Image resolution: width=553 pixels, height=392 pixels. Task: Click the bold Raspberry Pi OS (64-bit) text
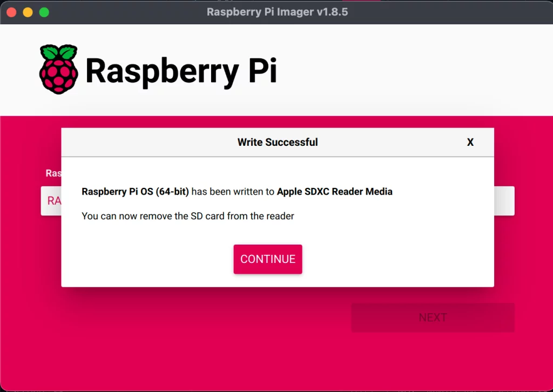[135, 192]
